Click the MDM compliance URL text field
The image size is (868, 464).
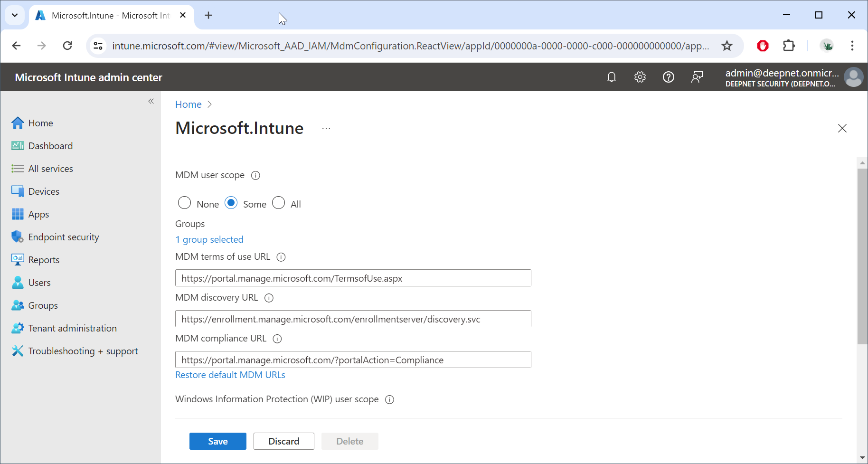coord(353,360)
